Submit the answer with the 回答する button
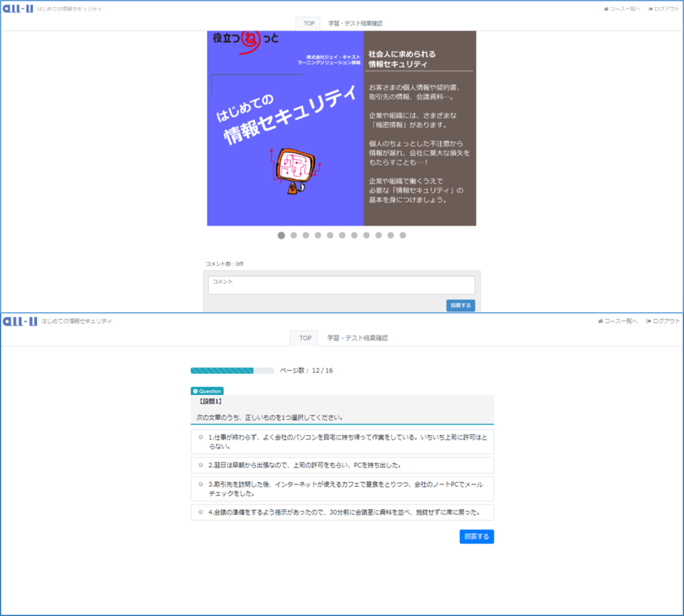 click(477, 537)
